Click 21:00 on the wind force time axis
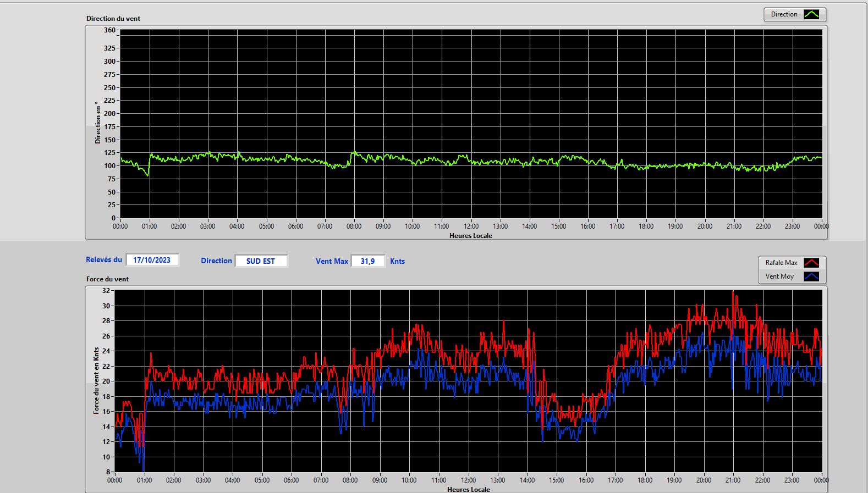This screenshot has height=493, width=868. tap(733, 480)
